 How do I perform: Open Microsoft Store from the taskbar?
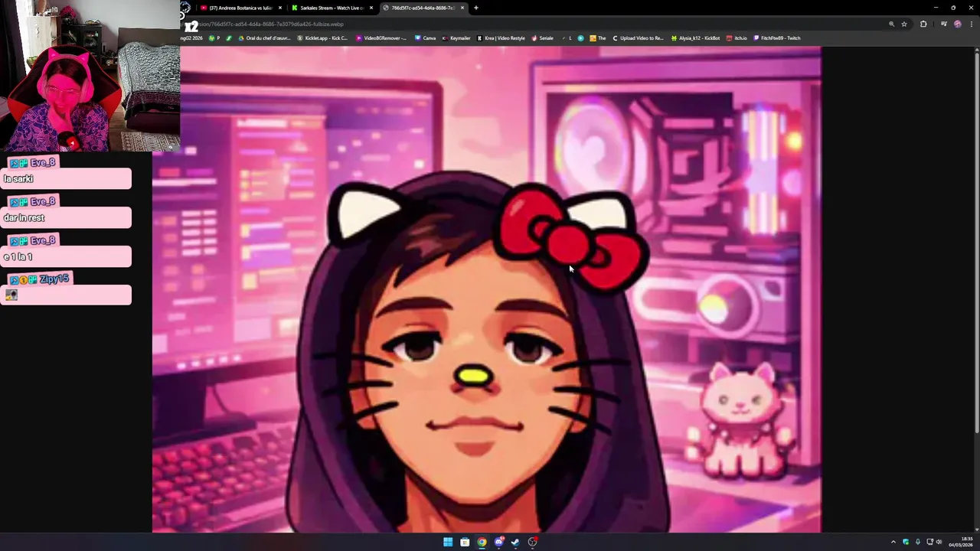point(465,543)
